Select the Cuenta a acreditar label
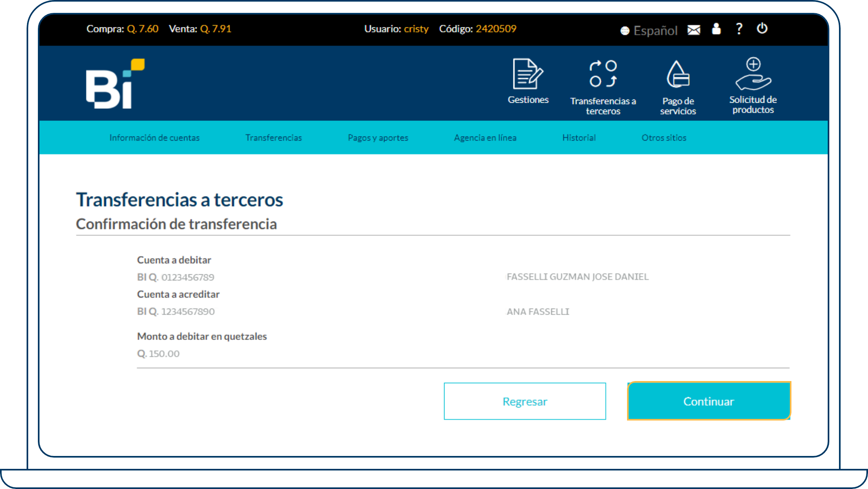This screenshot has height=489, width=868. (x=178, y=294)
